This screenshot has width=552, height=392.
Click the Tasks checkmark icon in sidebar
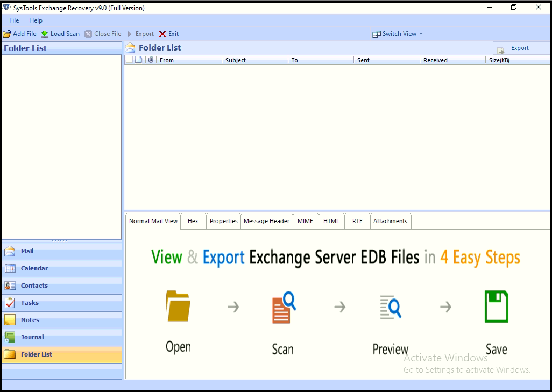pyautogui.click(x=10, y=303)
